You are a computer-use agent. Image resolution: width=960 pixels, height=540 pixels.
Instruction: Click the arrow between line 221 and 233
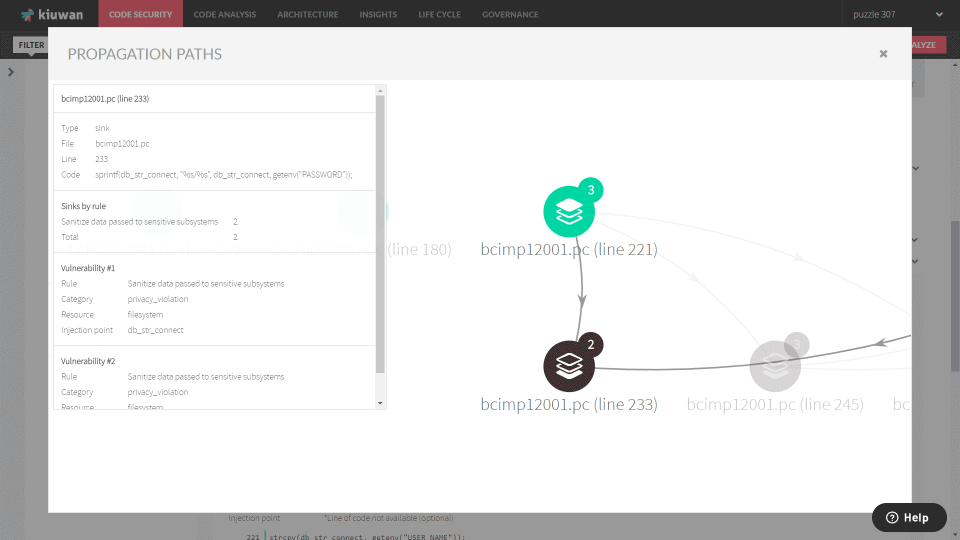tap(582, 300)
